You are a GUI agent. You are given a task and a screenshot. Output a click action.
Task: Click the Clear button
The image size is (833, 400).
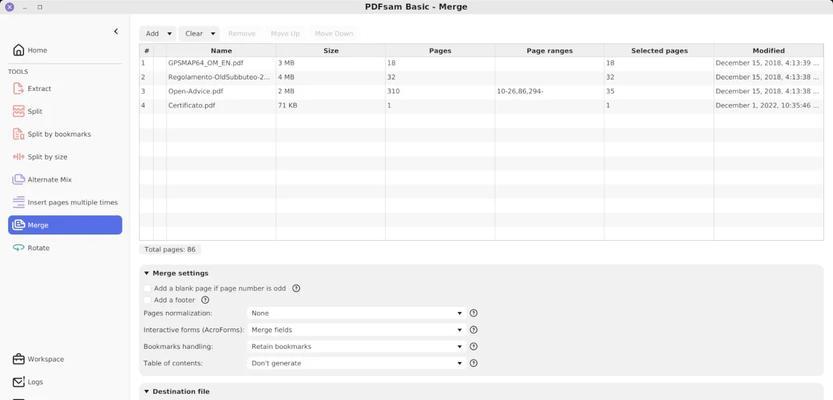(194, 33)
